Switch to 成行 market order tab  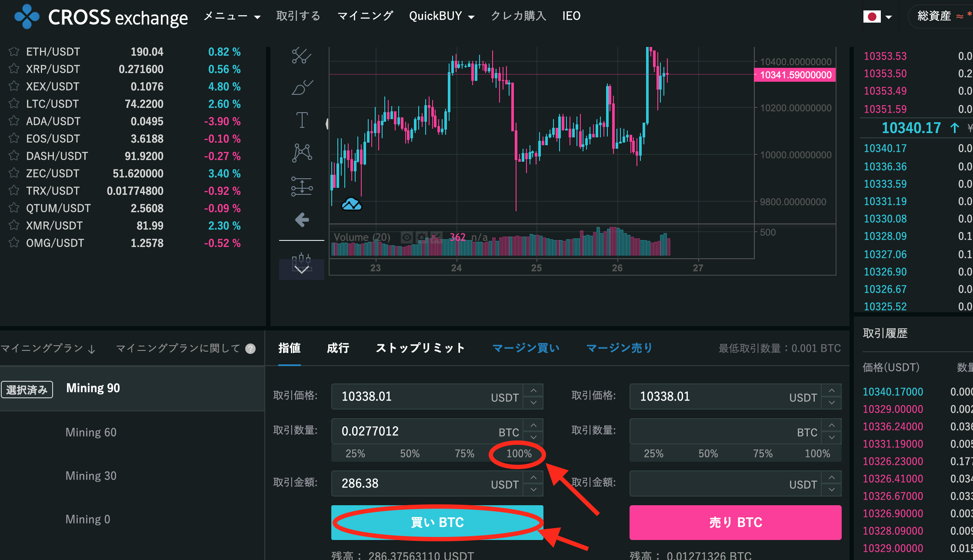pyautogui.click(x=338, y=348)
